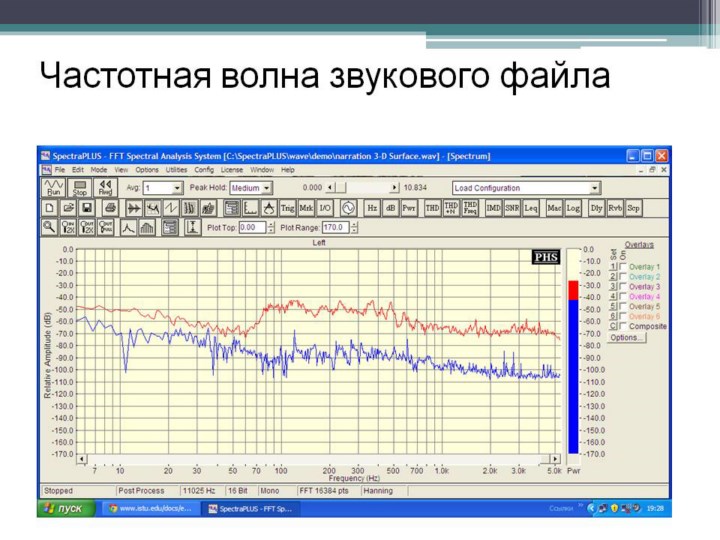This screenshot has height=540, width=720.
Task: Save using the floppy disk icon
Action: click(x=87, y=208)
